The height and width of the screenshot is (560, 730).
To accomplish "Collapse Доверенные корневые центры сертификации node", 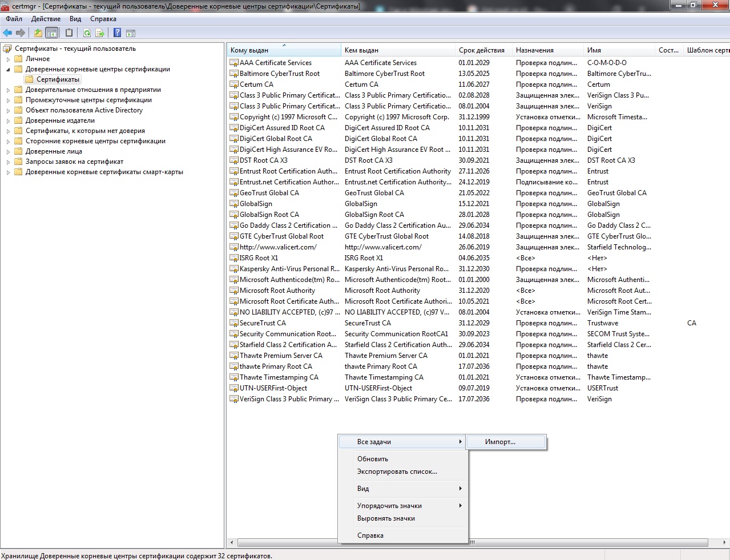I will point(8,70).
